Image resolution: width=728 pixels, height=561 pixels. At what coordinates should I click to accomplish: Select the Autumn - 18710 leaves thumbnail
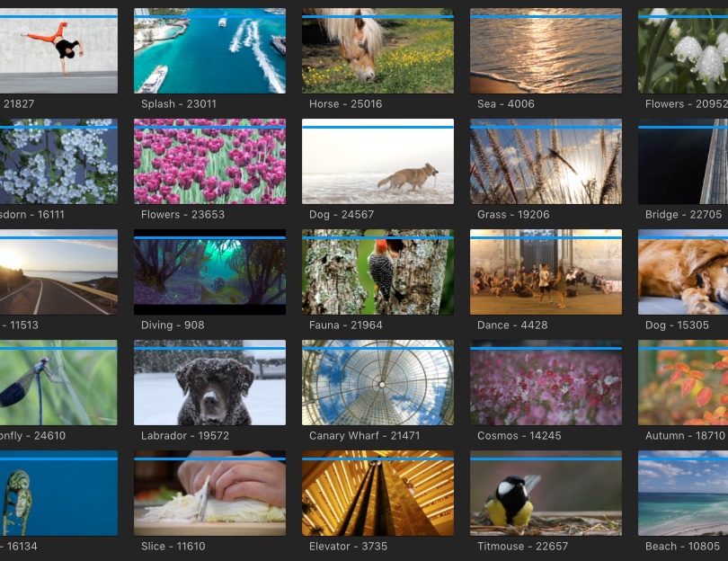[x=683, y=384]
